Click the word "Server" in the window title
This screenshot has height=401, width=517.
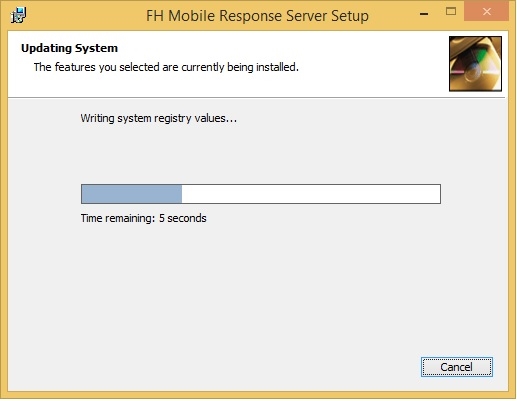(306, 16)
